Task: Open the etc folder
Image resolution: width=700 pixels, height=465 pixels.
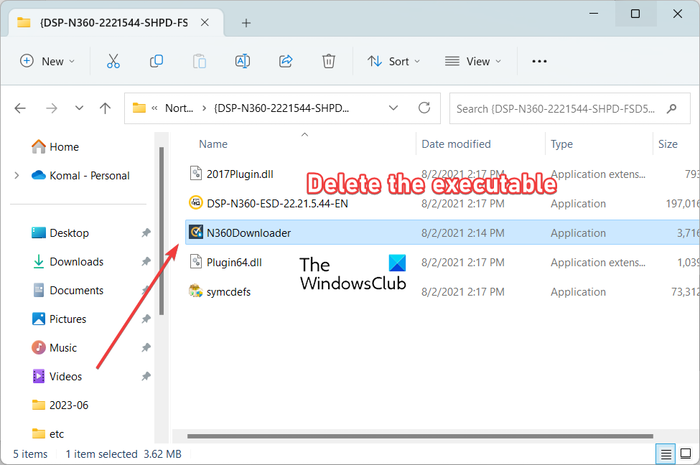Action: click(x=48, y=433)
